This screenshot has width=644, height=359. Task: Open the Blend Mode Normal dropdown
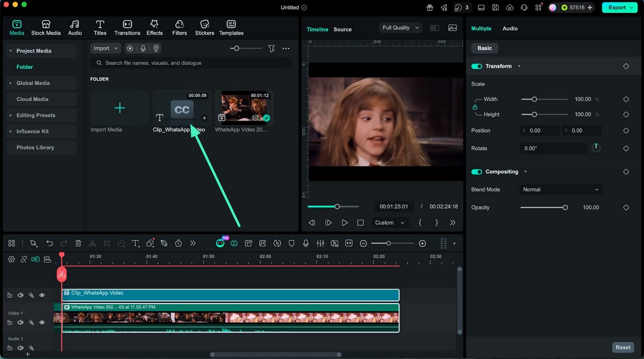560,190
